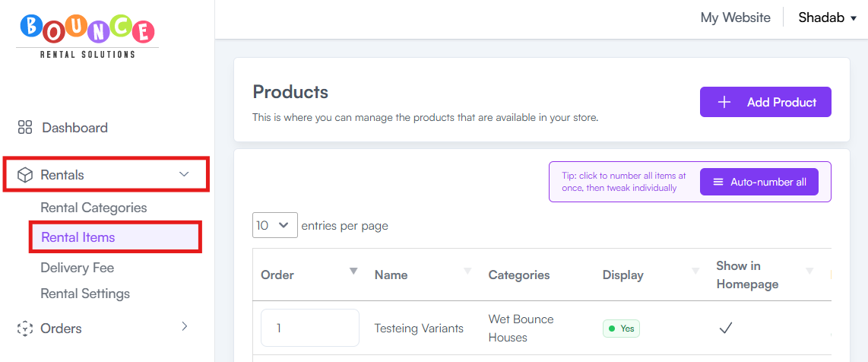Click the Testeing Variants product name
This screenshot has height=362, width=868.
(419, 329)
